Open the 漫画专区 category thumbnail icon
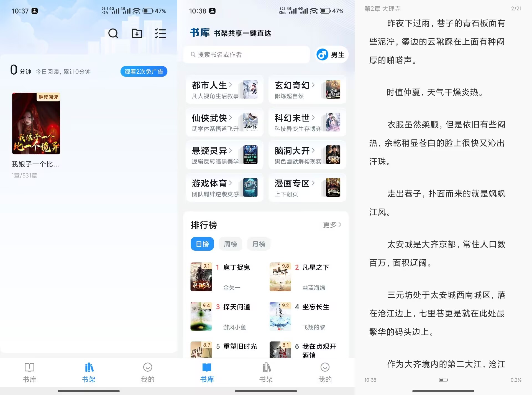 pos(332,188)
